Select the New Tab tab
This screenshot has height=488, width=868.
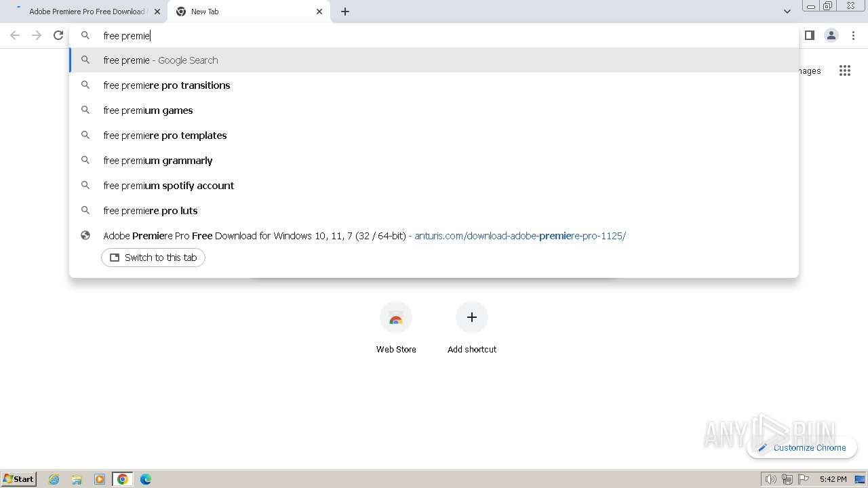tap(249, 12)
